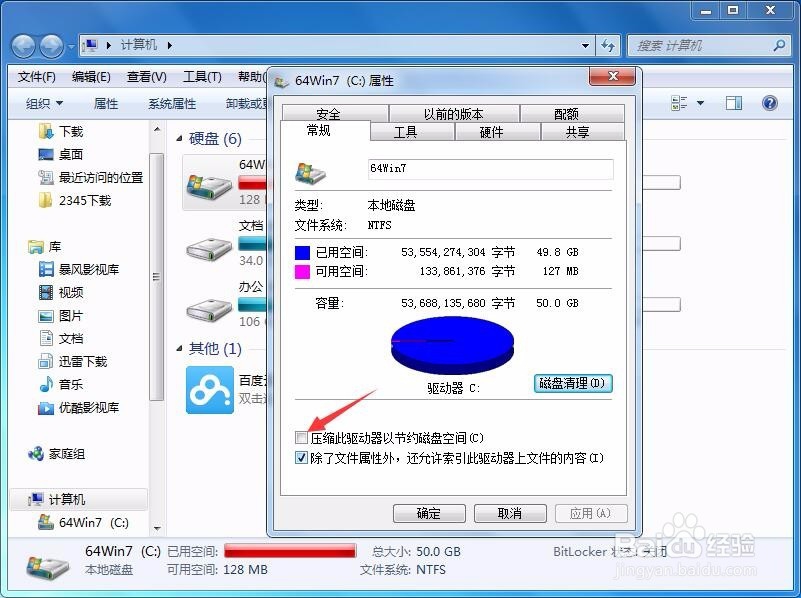This screenshot has height=598, width=801.
Task: Select 桌面 in the navigation pane
Action: 61,154
